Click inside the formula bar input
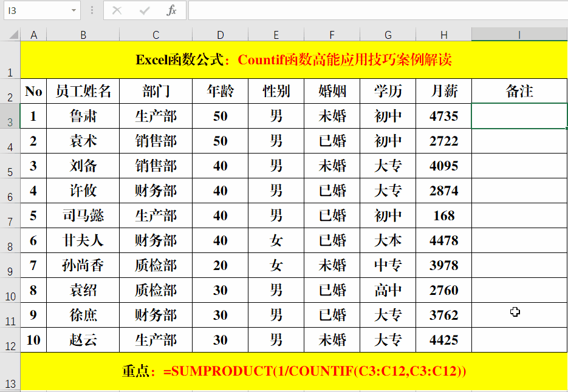Screen dimensions: 568x392 [378, 10]
